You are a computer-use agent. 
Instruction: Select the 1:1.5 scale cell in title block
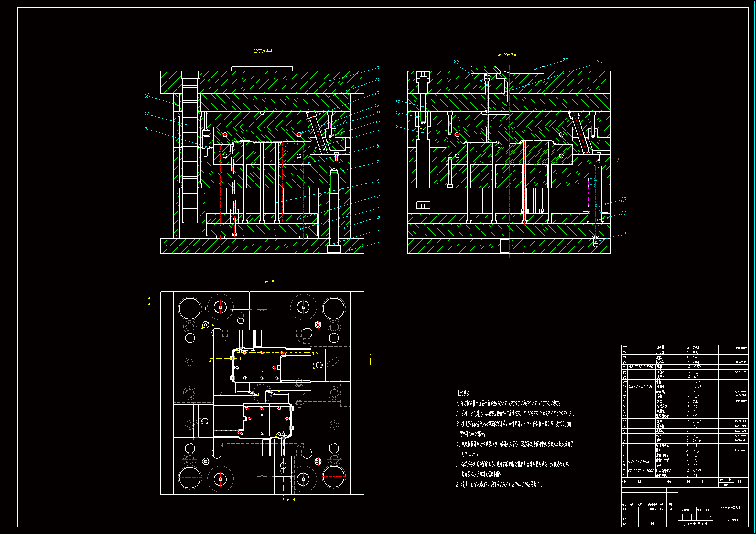[x=708, y=517]
